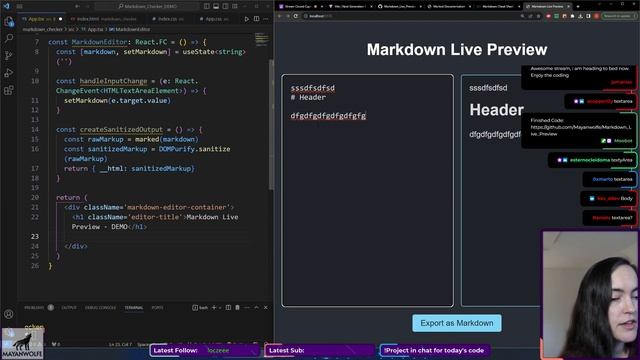640x360 pixels.
Task: Click the green browser extension icon
Action: [556, 16]
